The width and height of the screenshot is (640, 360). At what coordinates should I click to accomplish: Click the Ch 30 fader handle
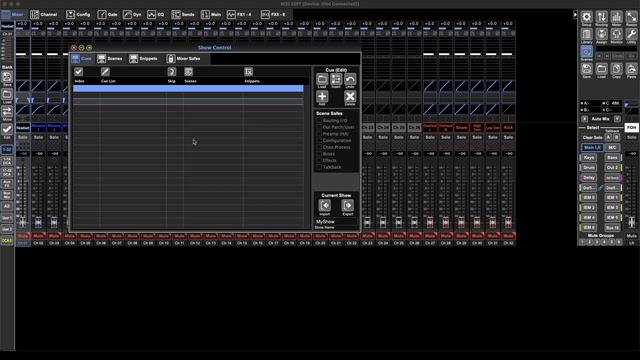point(477,222)
